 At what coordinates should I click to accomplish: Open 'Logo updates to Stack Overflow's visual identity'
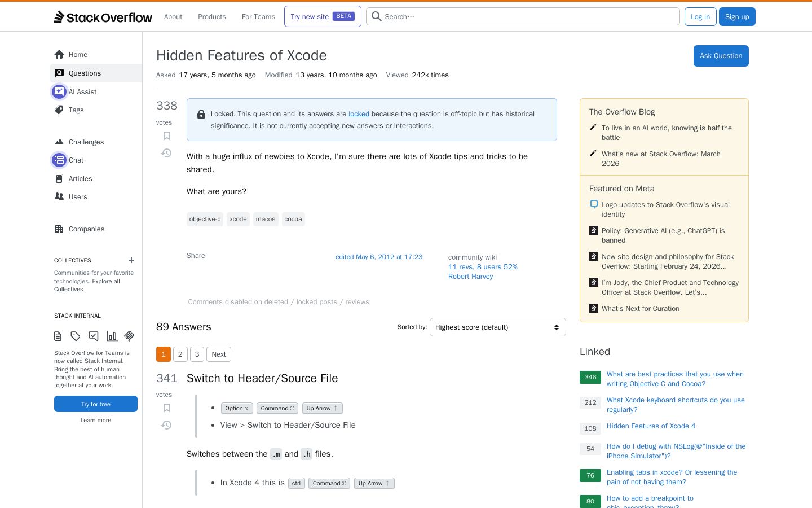tap(665, 209)
